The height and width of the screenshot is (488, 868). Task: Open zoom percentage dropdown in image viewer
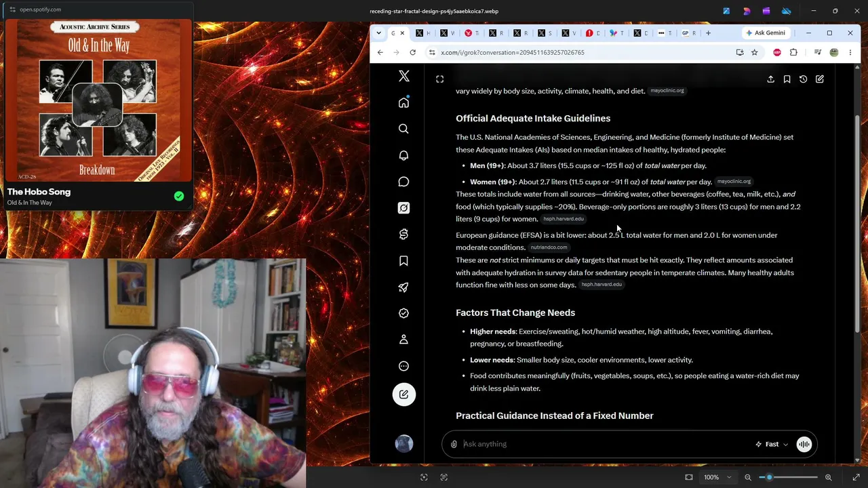pos(716,477)
